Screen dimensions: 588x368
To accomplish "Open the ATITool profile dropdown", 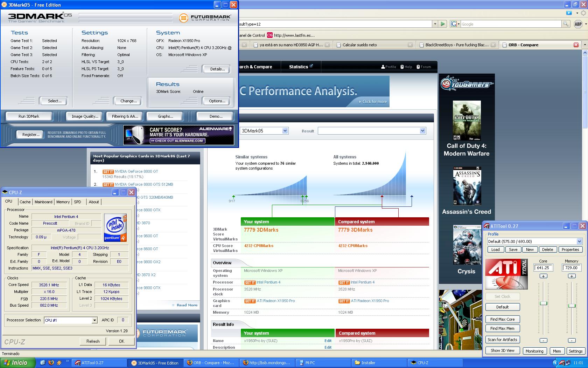I will tap(579, 241).
